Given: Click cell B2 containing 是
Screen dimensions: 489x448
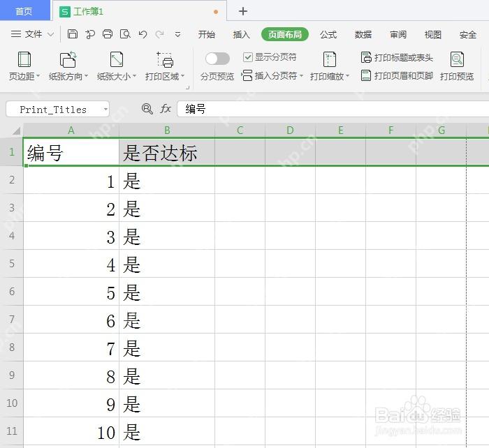Looking at the screenshot, I should [x=167, y=180].
